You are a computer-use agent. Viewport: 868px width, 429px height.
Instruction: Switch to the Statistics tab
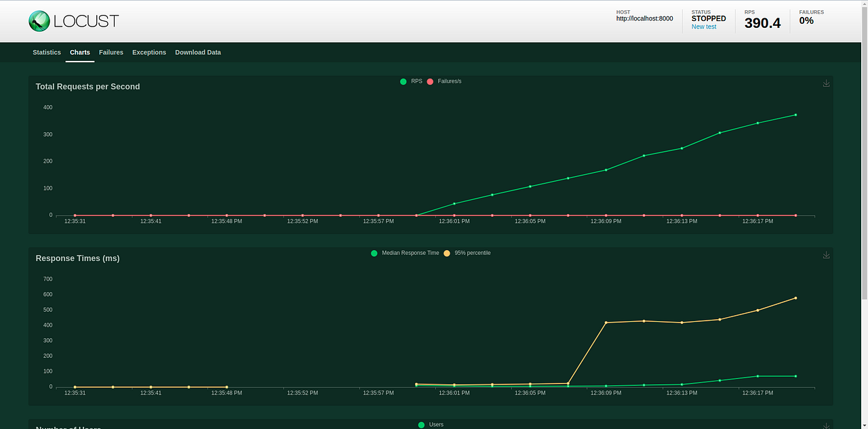coord(46,52)
